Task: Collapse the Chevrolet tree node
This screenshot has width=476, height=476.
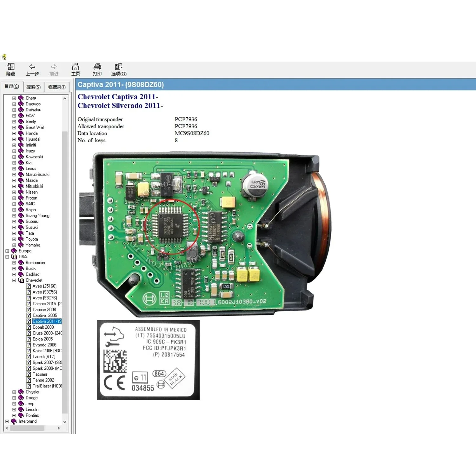Action: coord(14,280)
